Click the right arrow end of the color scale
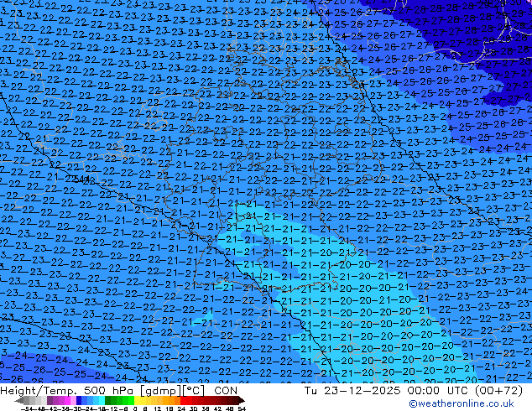 tap(242, 400)
